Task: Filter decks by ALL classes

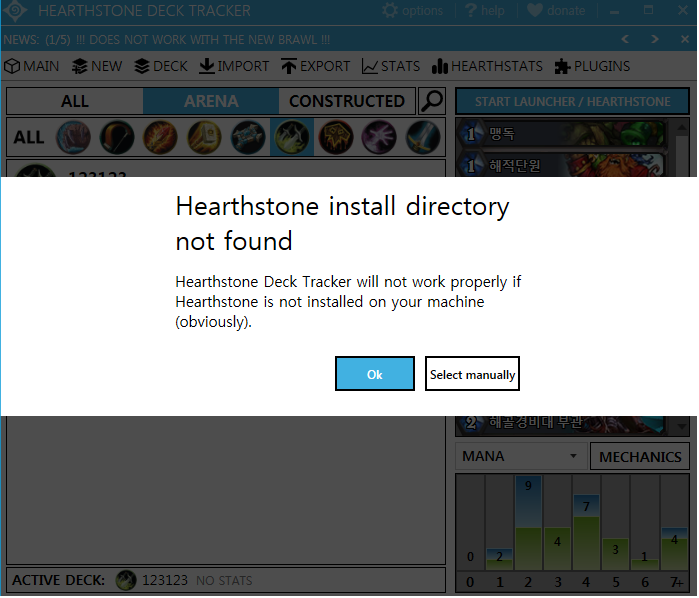Action: 29,137
